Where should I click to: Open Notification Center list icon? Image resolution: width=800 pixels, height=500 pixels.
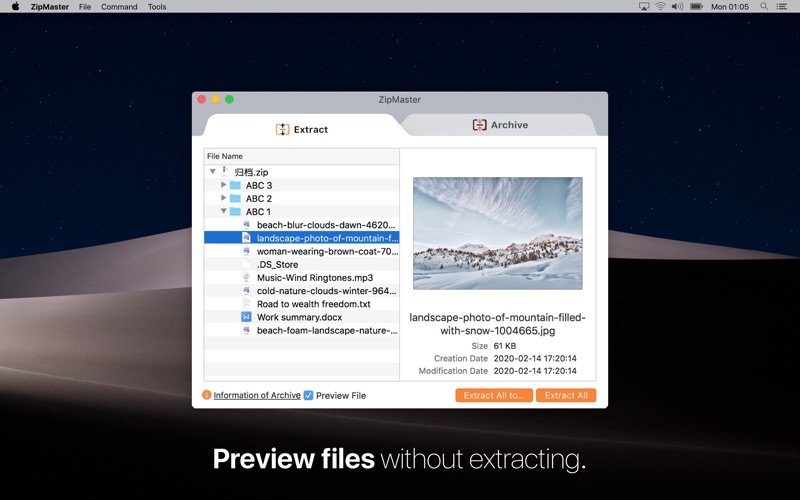[x=781, y=7]
